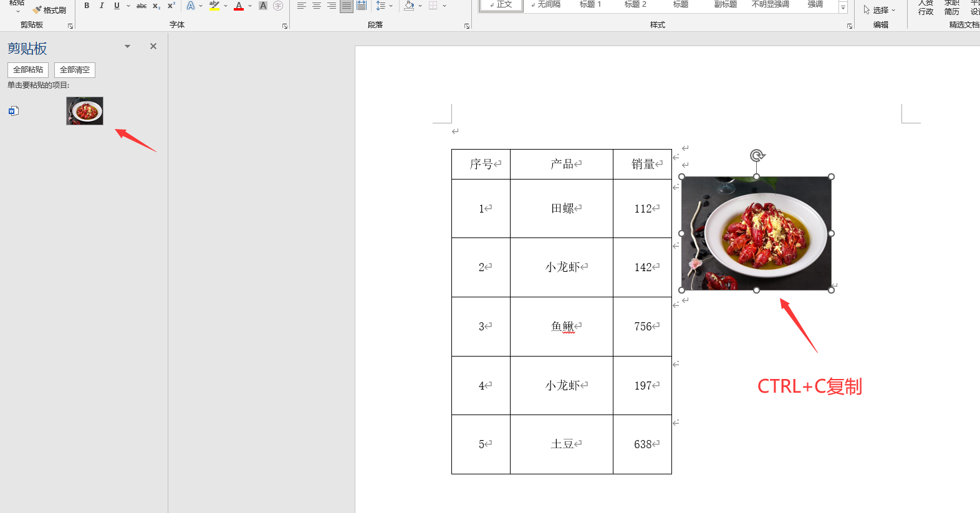Viewport: 980px width, 513px height.
Task: Click the text effects icon
Action: coord(191,6)
